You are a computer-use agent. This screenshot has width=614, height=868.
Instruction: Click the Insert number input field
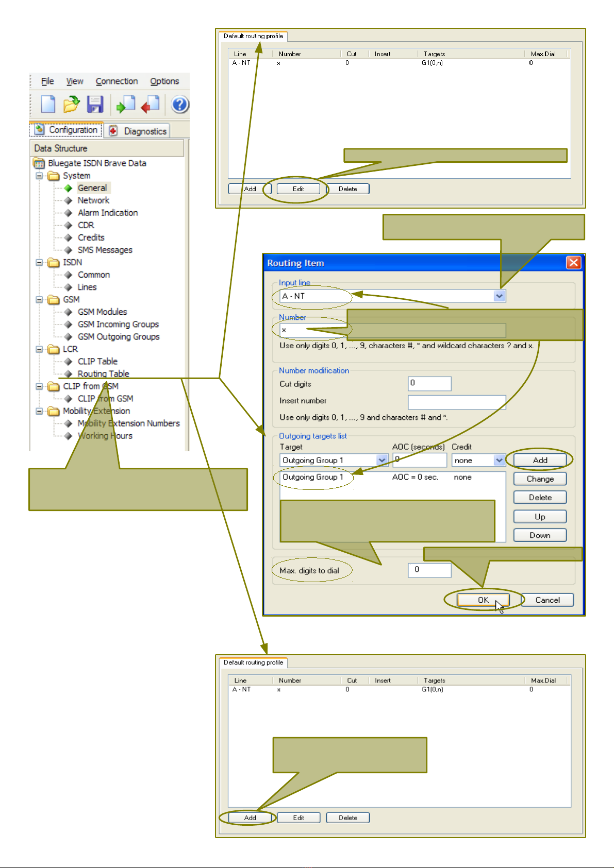coord(457,401)
